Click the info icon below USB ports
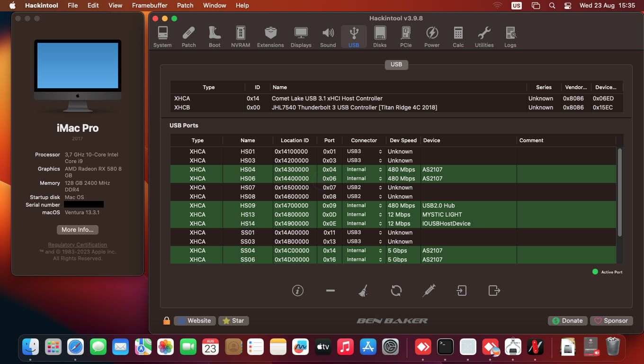The width and height of the screenshot is (644, 364). [298, 291]
